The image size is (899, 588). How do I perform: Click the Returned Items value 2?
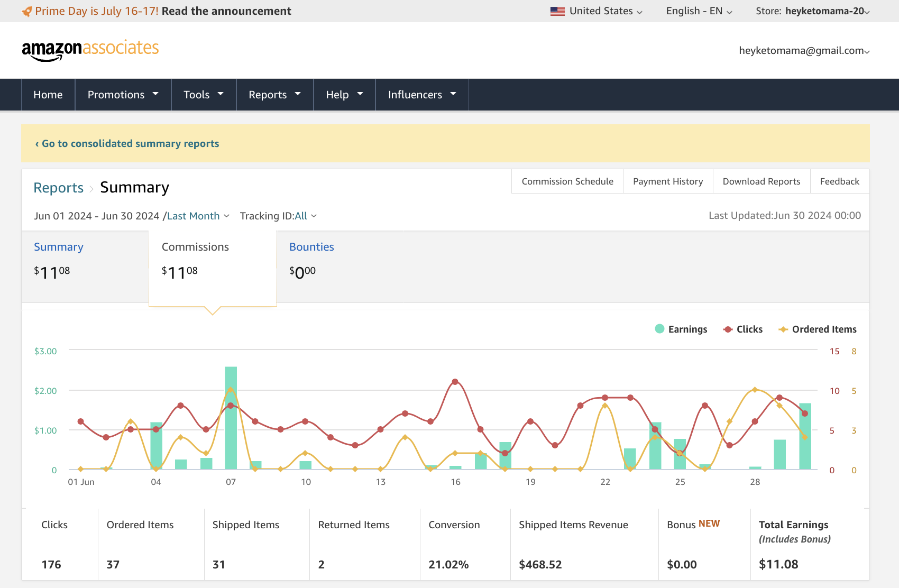click(322, 565)
